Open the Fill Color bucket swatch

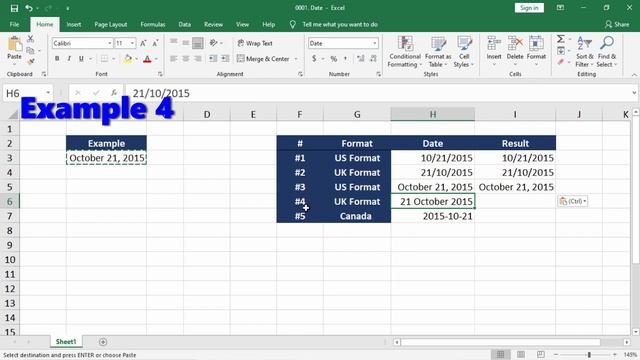point(128,59)
